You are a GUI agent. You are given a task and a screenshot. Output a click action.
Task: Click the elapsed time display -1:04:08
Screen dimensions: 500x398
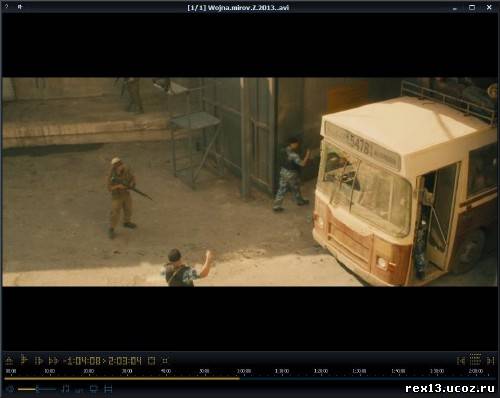coord(82,361)
